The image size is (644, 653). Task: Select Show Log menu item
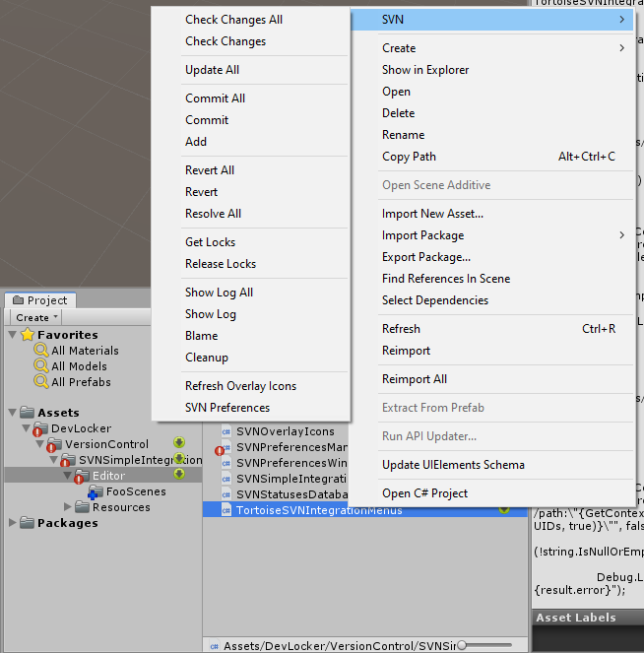pos(210,314)
